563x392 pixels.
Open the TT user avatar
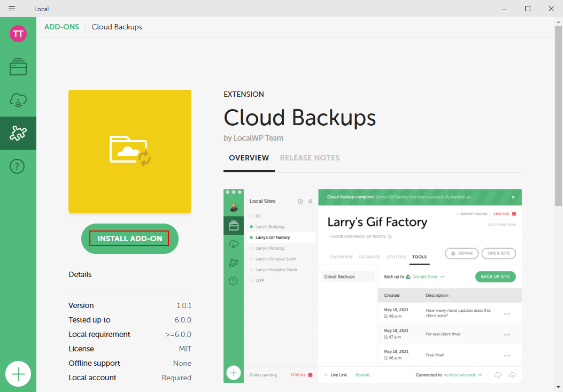click(x=18, y=34)
